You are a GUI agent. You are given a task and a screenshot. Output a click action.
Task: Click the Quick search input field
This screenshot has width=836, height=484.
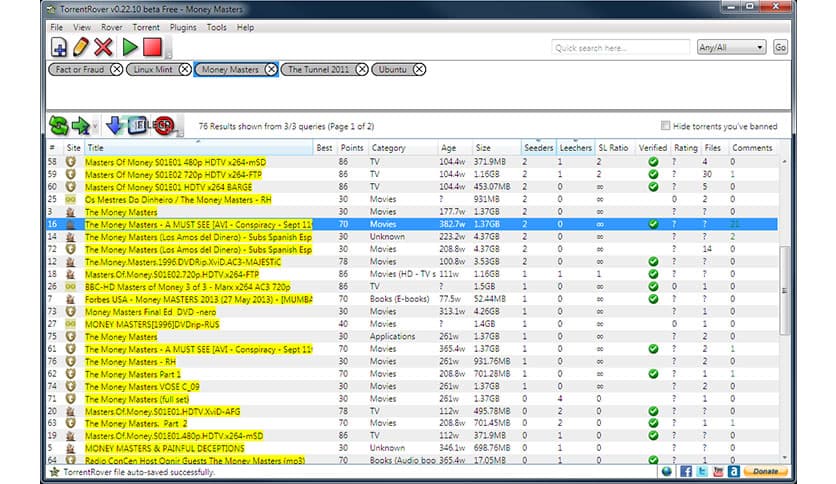click(x=621, y=47)
